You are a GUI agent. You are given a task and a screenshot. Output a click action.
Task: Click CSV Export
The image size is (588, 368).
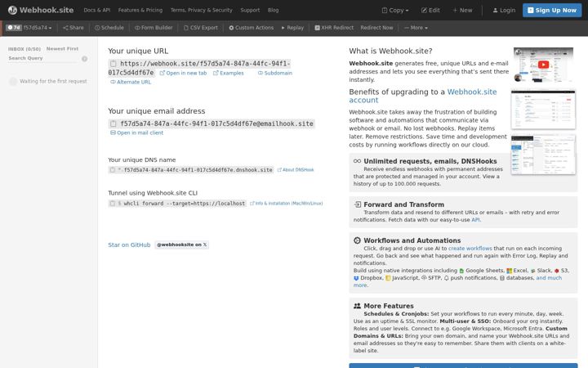coord(201,28)
